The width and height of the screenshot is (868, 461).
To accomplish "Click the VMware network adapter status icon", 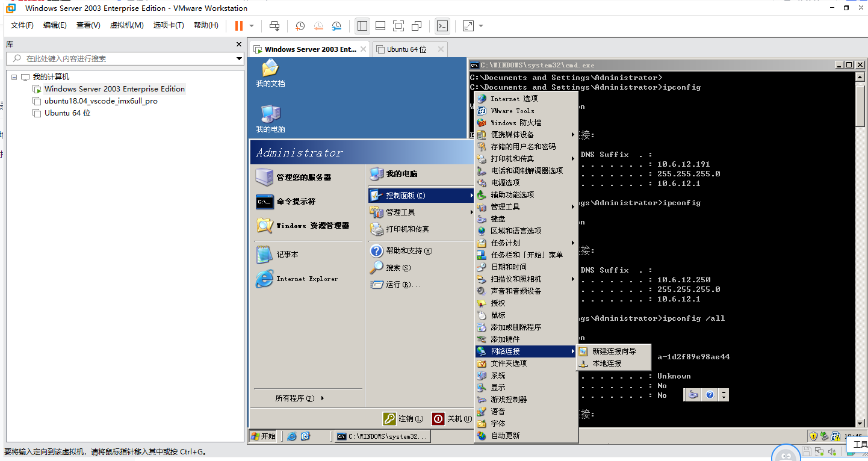I will click(819, 451).
